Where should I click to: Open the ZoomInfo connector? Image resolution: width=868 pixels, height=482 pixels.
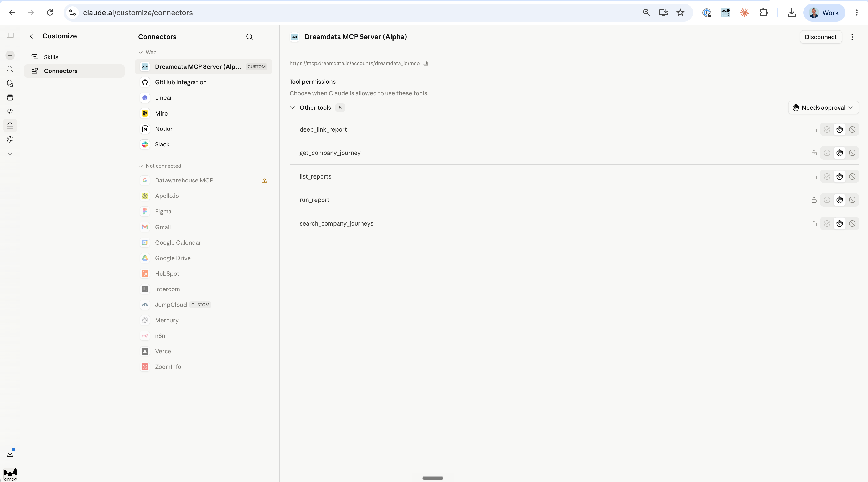(x=204, y=367)
